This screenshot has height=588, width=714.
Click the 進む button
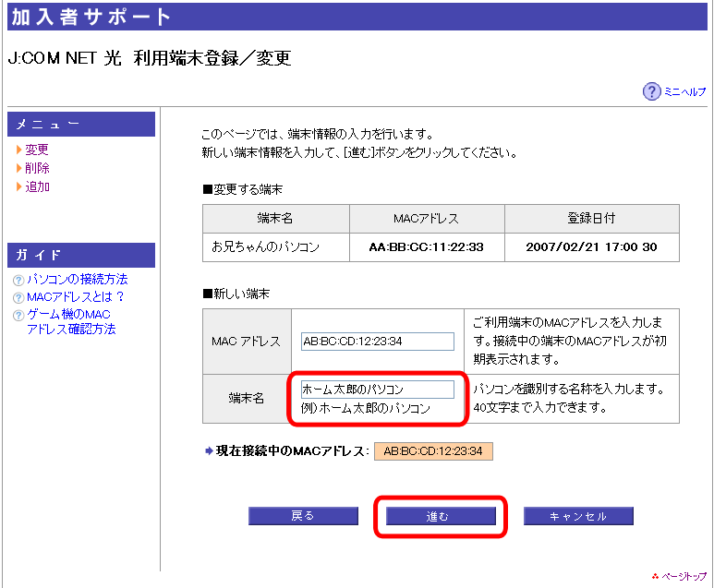[x=441, y=516]
